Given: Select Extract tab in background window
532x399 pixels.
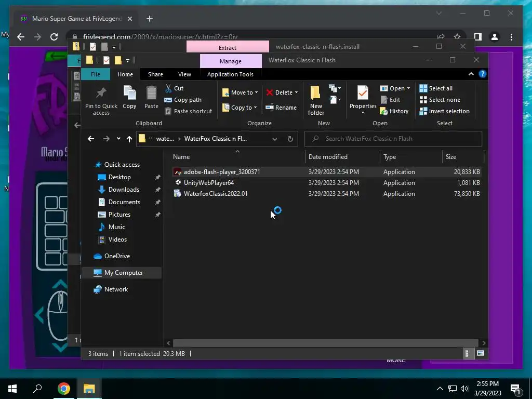Looking at the screenshot, I should [x=228, y=47].
